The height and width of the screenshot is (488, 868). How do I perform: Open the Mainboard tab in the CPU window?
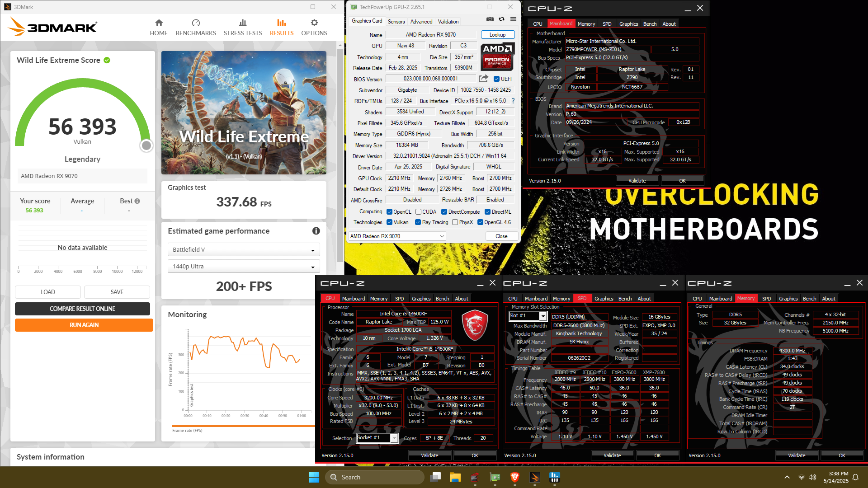(353, 299)
